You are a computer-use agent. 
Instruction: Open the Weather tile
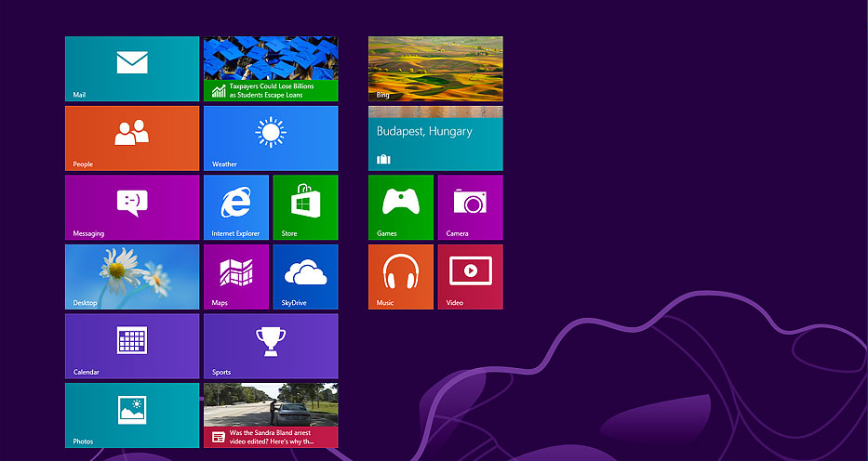pyautogui.click(x=271, y=138)
